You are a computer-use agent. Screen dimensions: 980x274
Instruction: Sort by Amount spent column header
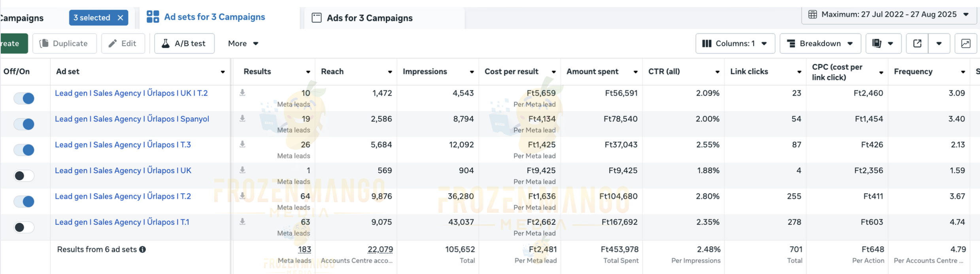pos(592,72)
